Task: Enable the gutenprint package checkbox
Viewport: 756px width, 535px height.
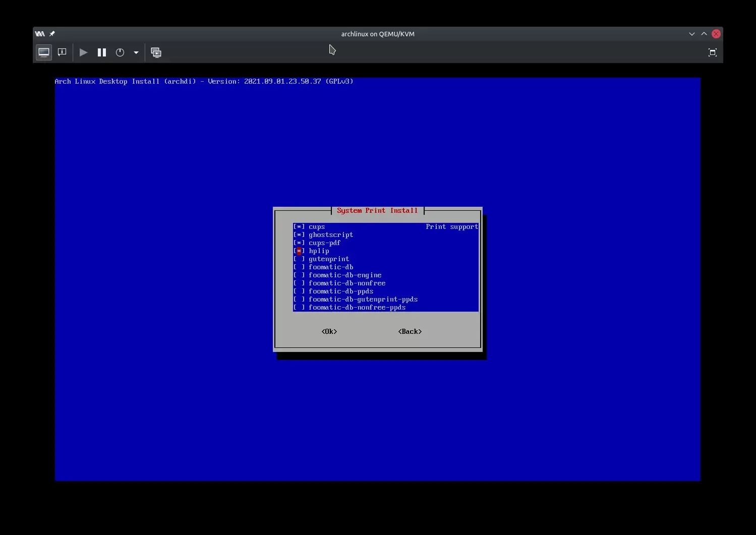Action: (x=299, y=259)
